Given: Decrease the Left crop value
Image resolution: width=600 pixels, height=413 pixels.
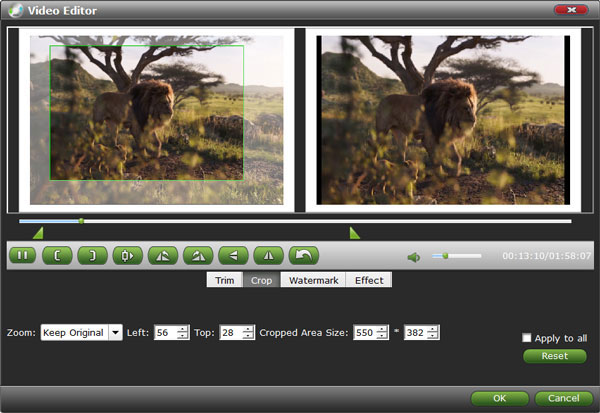Looking at the screenshot, I should [x=183, y=336].
